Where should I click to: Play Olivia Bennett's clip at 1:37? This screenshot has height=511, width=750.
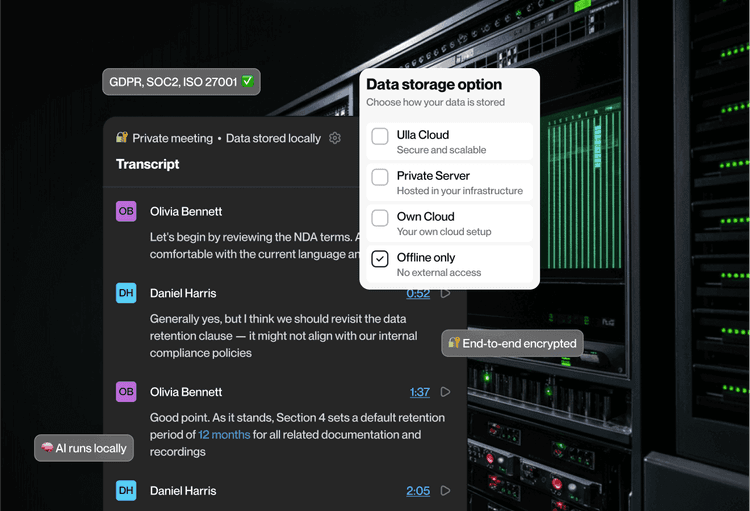click(x=446, y=392)
